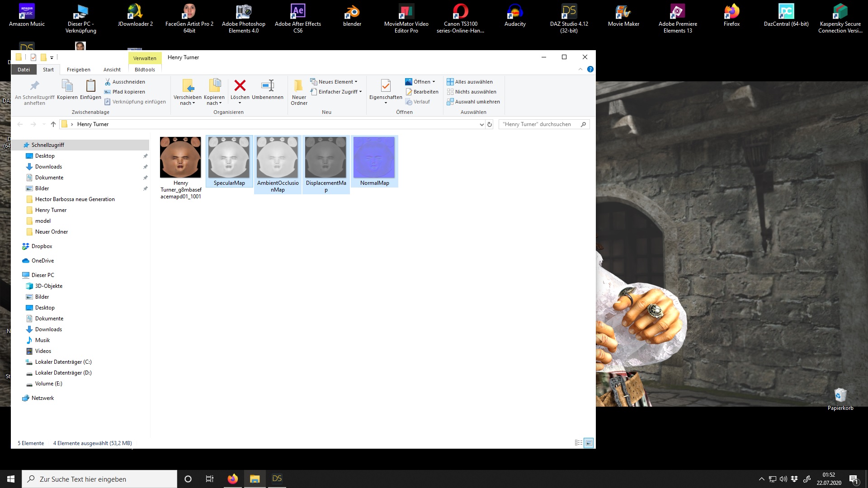Open the Ansicht ribbon tab
Image resolution: width=868 pixels, height=488 pixels.
(112, 70)
